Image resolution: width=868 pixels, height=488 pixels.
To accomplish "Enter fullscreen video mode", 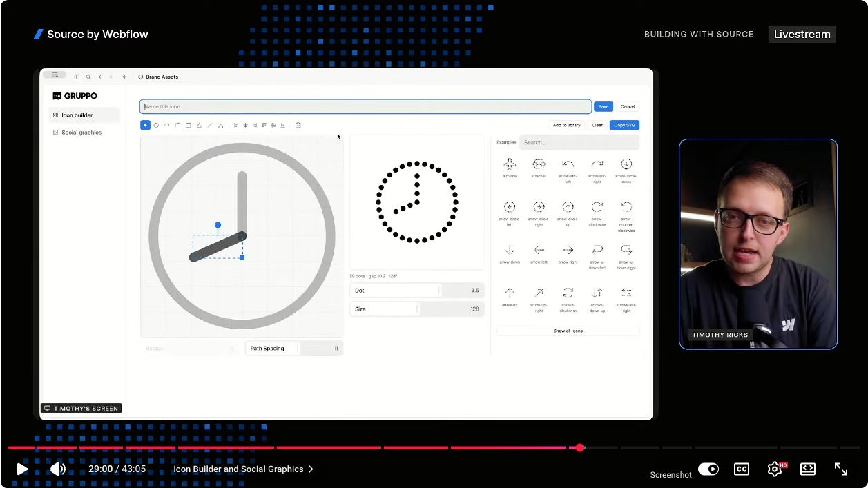I will (x=841, y=469).
